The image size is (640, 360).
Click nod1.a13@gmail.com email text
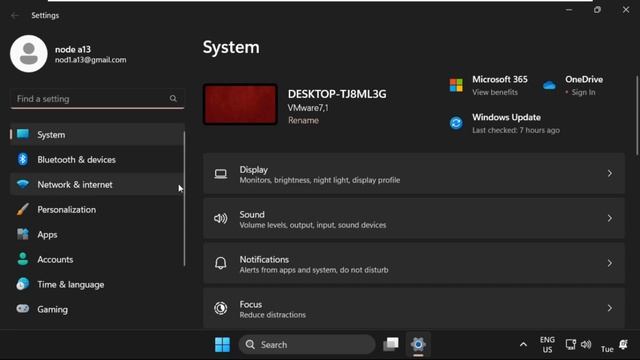pyautogui.click(x=91, y=60)
